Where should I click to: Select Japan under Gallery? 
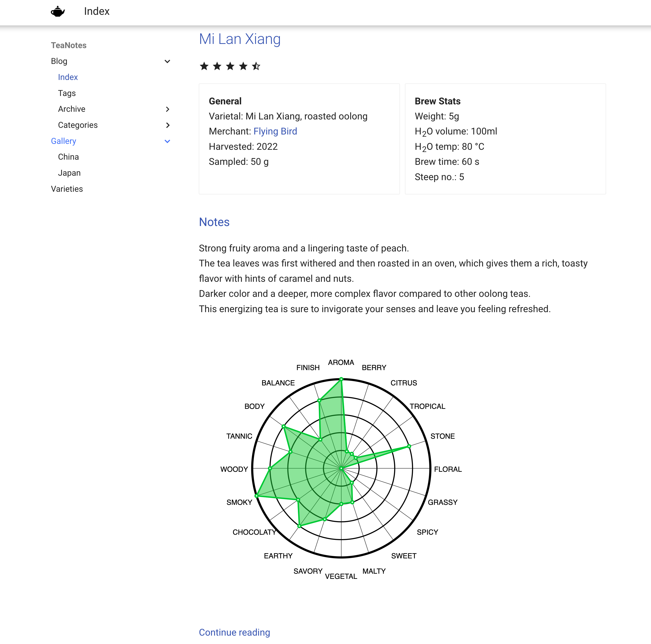point(69,173)
